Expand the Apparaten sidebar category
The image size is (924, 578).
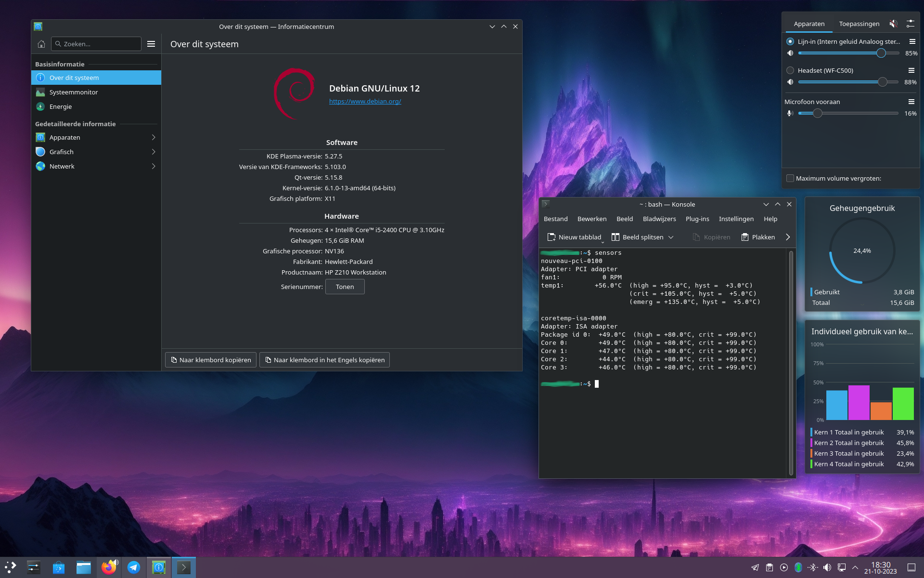pos(96,137)
